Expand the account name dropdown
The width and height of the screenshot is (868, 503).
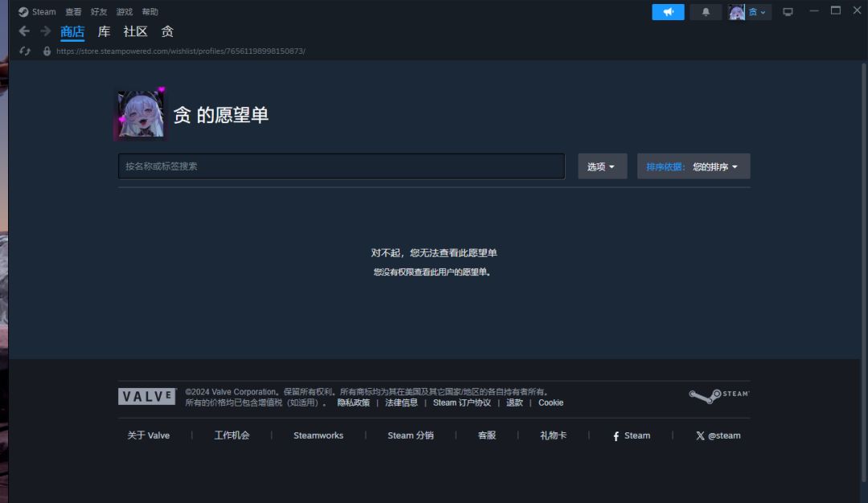tap(757, 11)
